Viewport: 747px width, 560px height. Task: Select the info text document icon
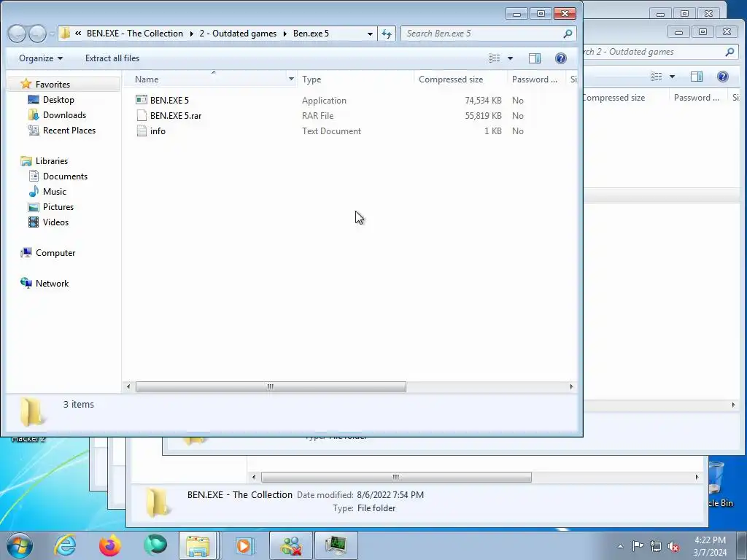(x=142, y=131)
